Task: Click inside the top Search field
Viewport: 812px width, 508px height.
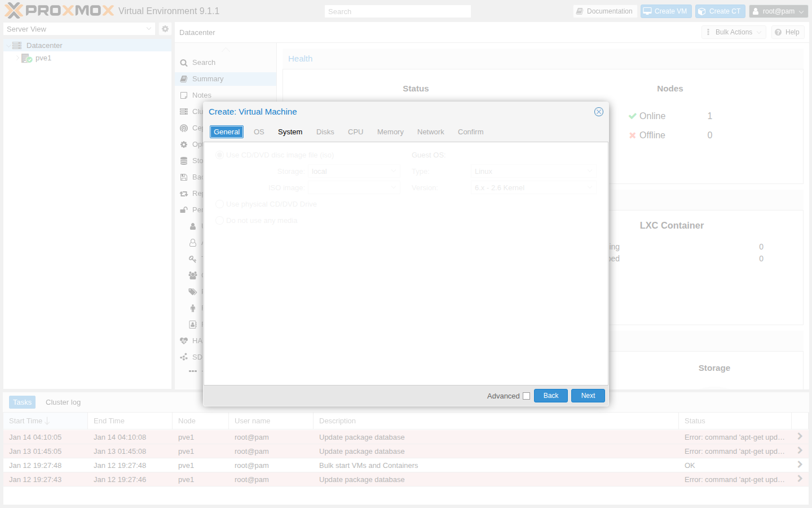Action: point(398,11)
